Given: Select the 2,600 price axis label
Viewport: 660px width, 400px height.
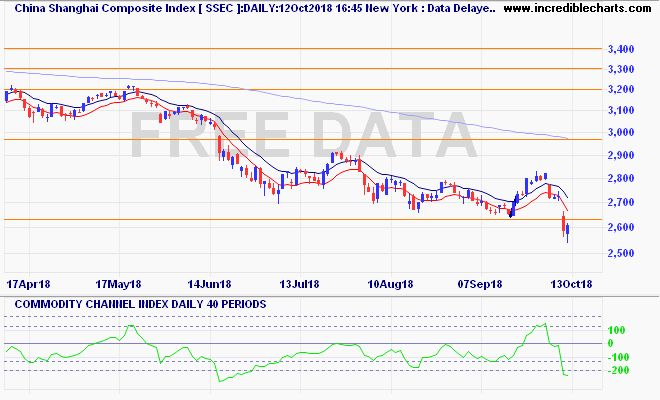Looking at the screenshot, I should click(x=621, y=227).
